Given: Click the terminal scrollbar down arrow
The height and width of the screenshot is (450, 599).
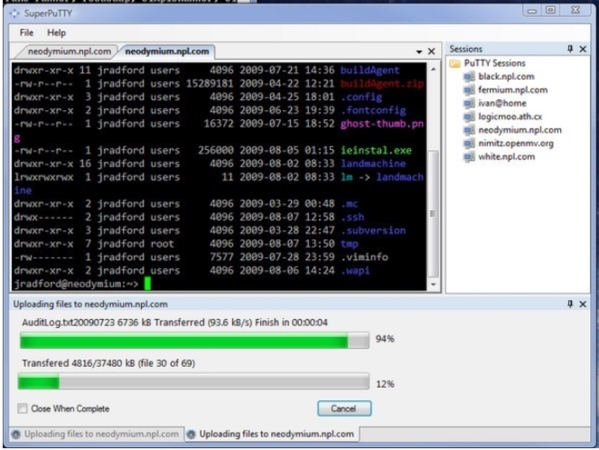Looking at the screenshot, I should pyautogui.click(x=433, y=284).
